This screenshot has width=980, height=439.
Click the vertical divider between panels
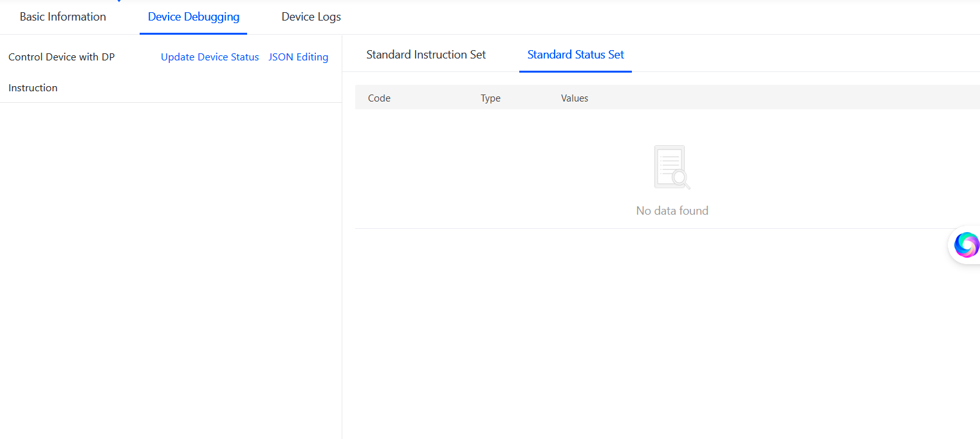click(342, 257)
